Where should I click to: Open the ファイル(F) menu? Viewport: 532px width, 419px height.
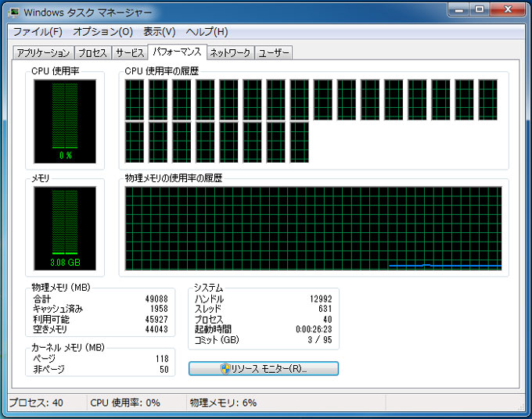pyautogui.click(x=38, y=32)
